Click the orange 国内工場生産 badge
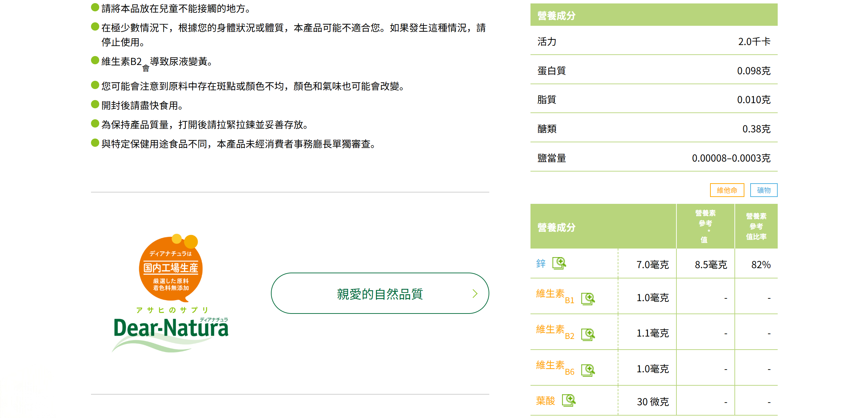 [x=171, y=268]
